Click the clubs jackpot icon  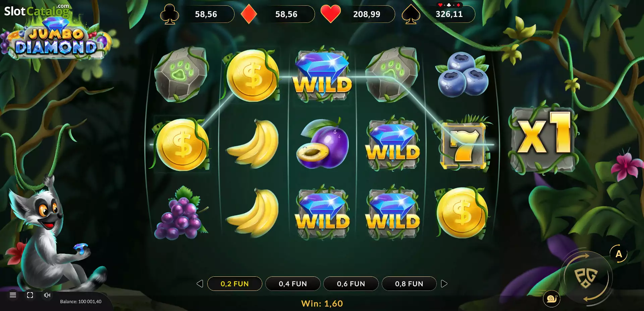coord(169,14)
